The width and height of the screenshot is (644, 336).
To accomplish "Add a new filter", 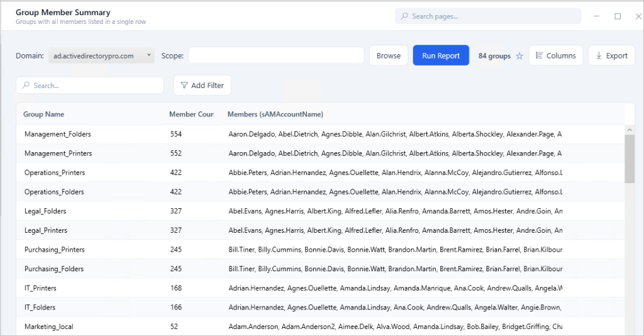I will pos(202,86).
